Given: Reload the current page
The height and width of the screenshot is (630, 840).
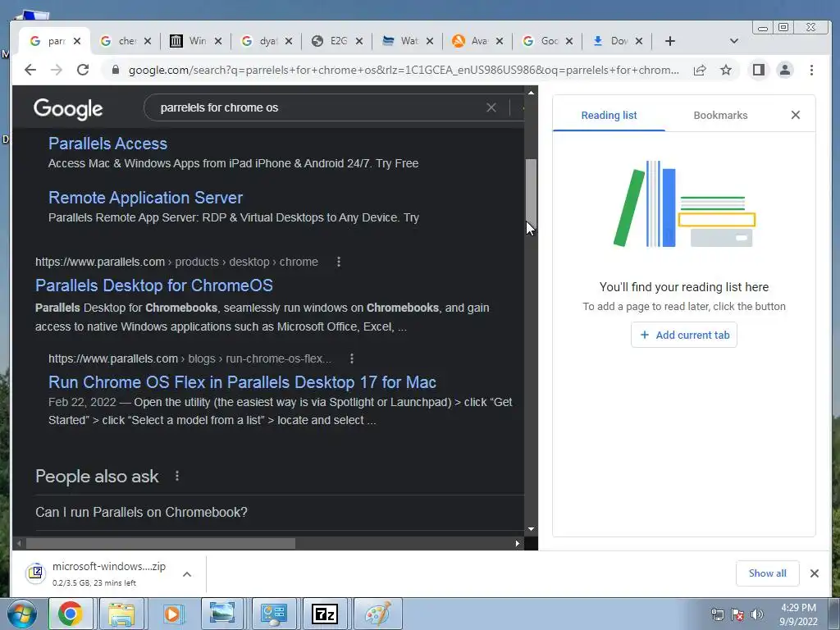Looking at the screenshot, I should 83,70.
